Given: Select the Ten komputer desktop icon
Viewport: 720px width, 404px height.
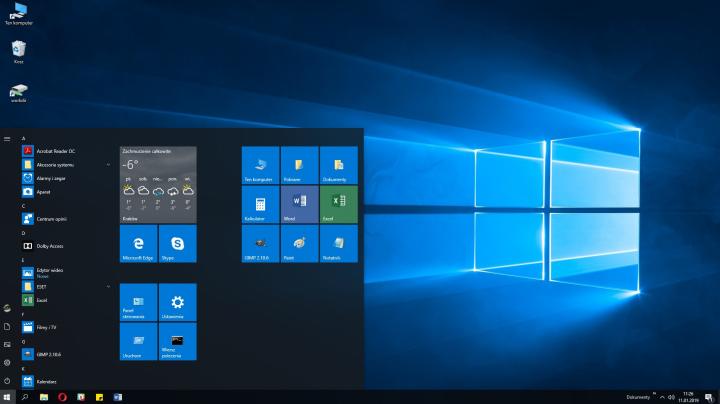Looking at the screenshot, I should click(19, 14).
